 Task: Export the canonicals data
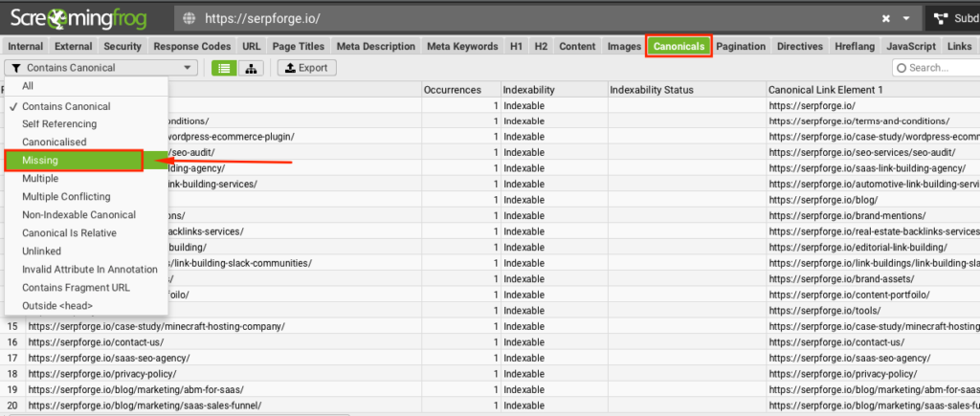[307, 68]
